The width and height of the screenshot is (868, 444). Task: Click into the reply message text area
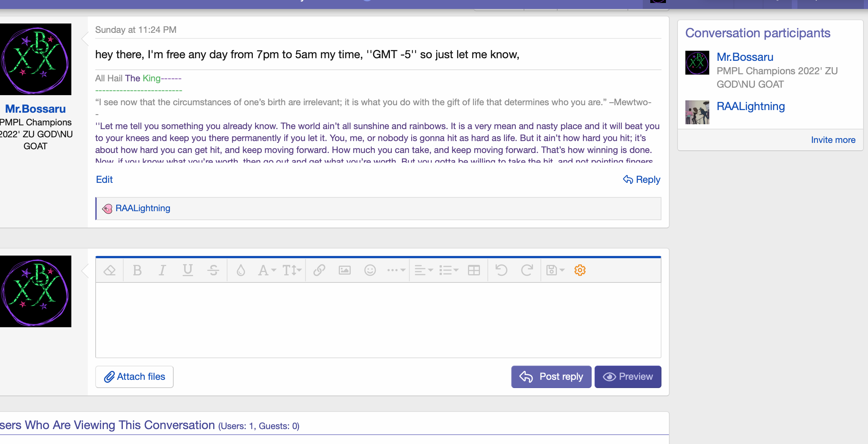378,320
